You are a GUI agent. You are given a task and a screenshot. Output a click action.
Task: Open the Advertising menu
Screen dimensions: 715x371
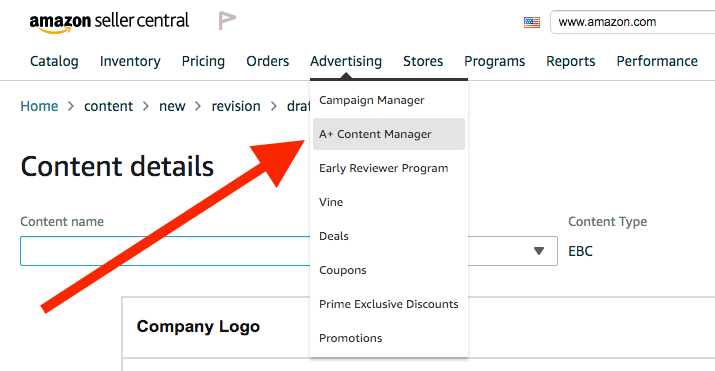346,61
